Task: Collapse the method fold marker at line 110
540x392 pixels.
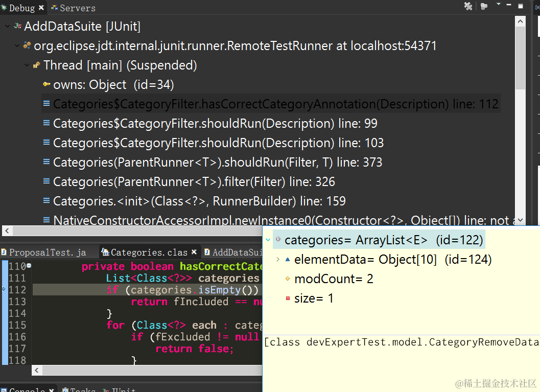Action: pyautogui.click(x=29, y=266)
